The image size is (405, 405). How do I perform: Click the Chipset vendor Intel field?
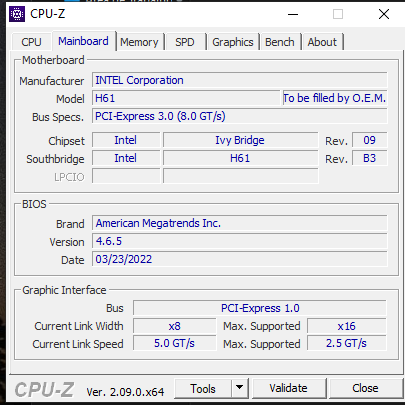coord(126,140)
